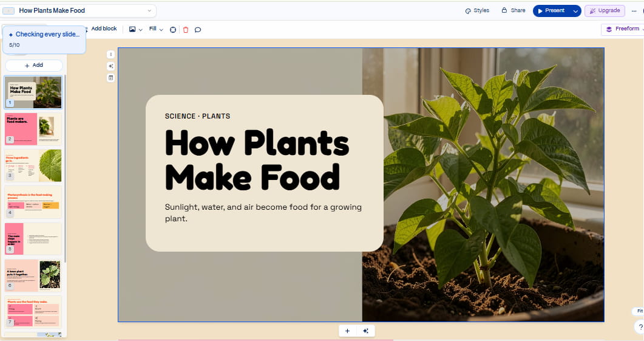Open help via question mark icon

(x=640, y=327)
